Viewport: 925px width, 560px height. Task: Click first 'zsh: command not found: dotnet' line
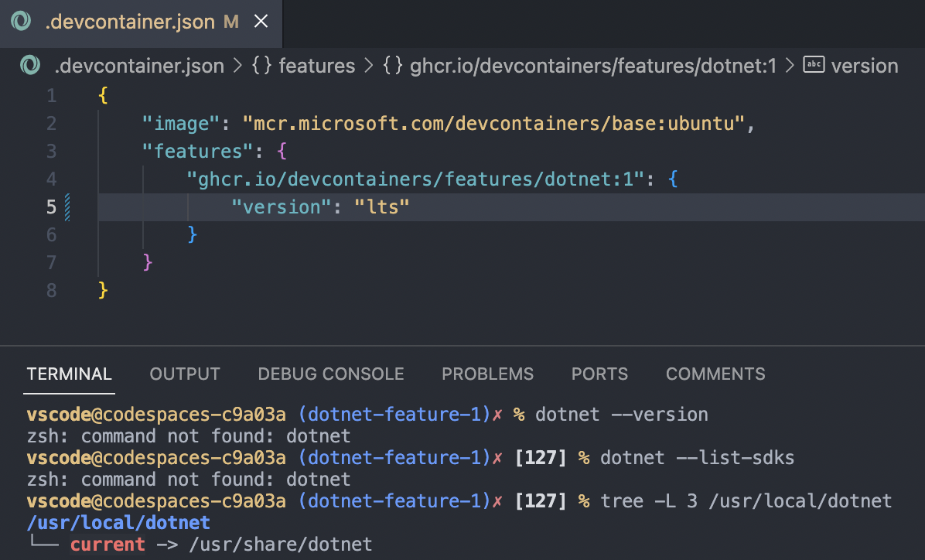(189, 436)
